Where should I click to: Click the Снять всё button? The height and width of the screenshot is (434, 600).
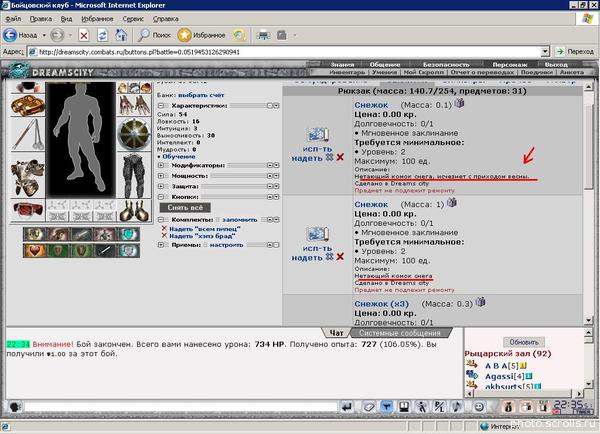tap(185, 207)
